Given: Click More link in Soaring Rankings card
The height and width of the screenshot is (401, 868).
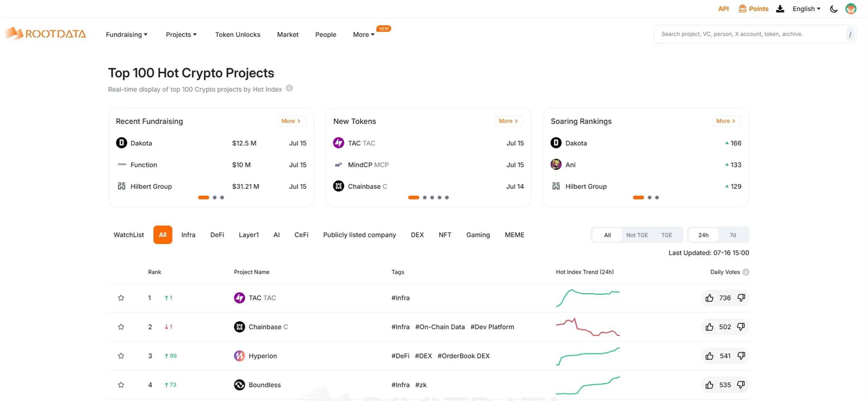Looking at the screenshot, I should pos(726,121).
